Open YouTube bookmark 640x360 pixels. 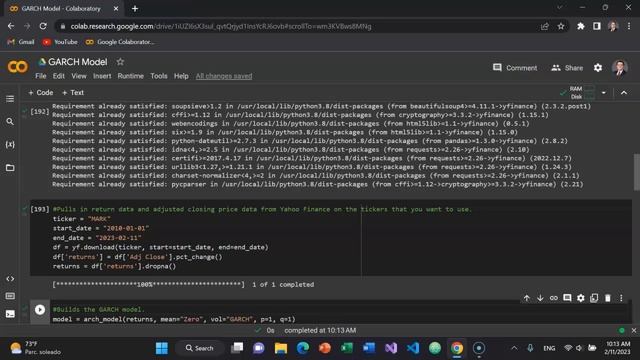coord(60,42)
